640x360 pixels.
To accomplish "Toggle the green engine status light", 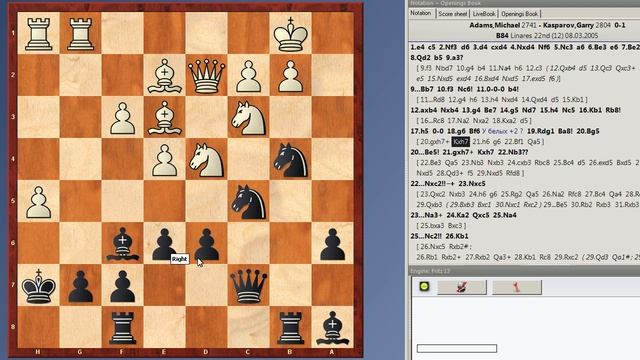I will tap(424, 287).
